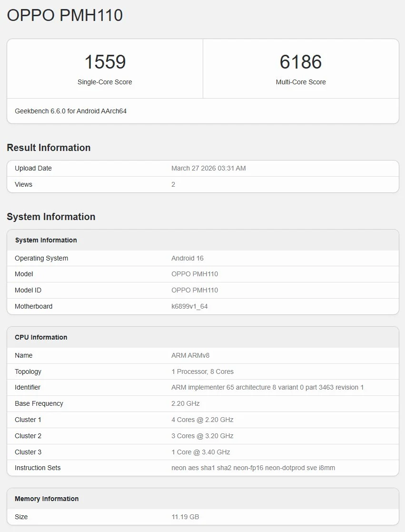The height and width of the screenshot is (532, 405).
Task: Click the Base Frequency value 2.20 GHz
Action: pyautogui.click(x=185, y=403)
